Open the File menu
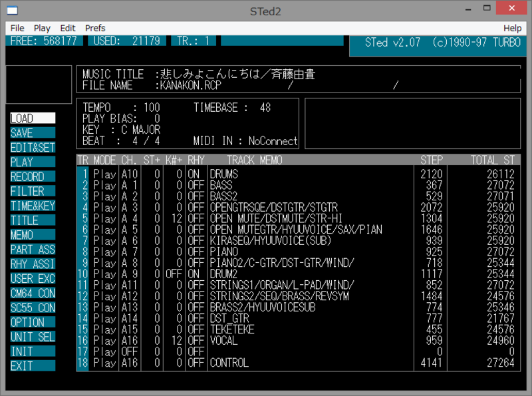 point(17,28)
